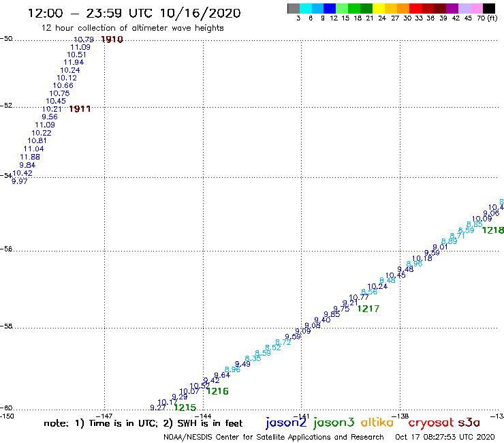Screen dimensions: 504x443
Task: Click the 9.84 wave height value
Action: click(x=27, y=165)
